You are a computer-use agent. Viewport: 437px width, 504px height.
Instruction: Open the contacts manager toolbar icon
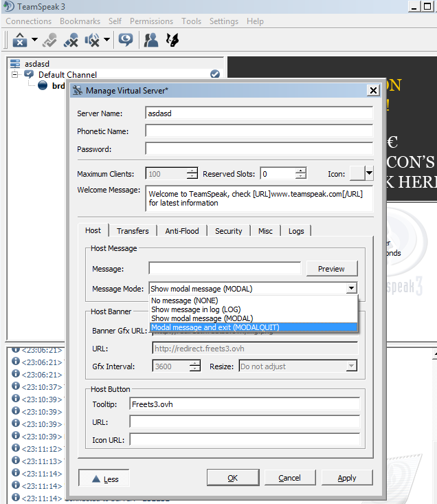[x=150, y=40]
